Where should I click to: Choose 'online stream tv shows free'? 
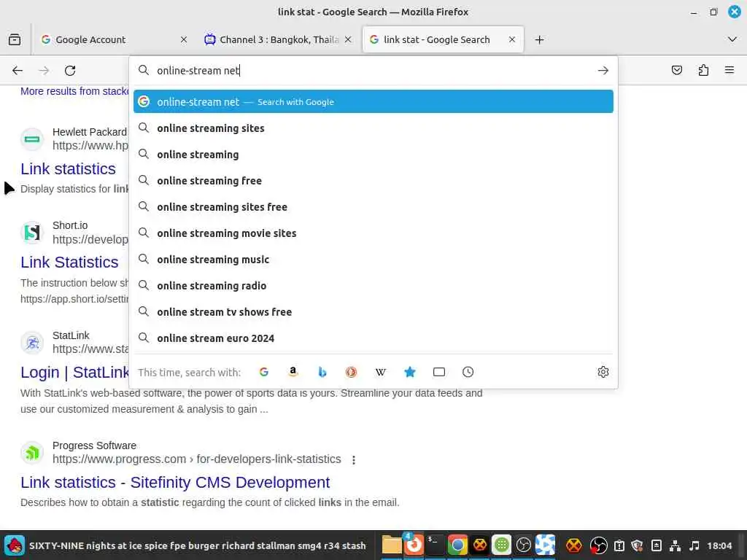373,311
